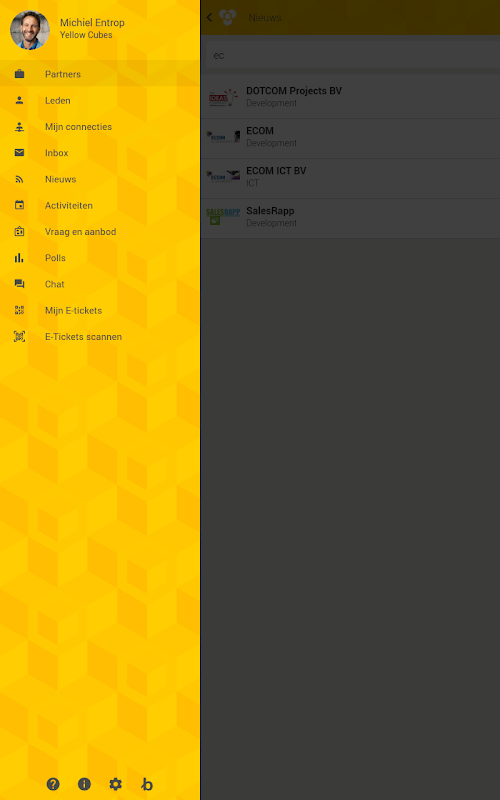Click the DOTCOM Projects BV logo
Screen dimensions: 500x800
click(x=223, y=97)
